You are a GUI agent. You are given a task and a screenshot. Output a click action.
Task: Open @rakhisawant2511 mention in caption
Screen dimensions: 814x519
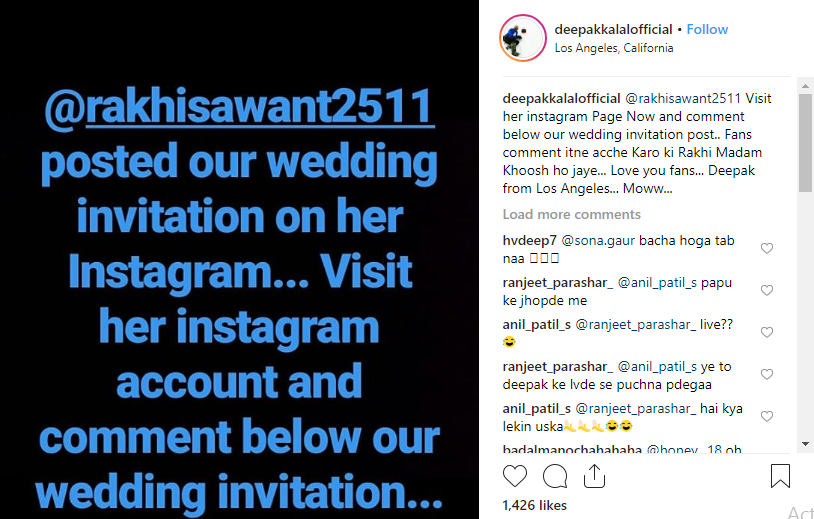(x=683, y=99)
